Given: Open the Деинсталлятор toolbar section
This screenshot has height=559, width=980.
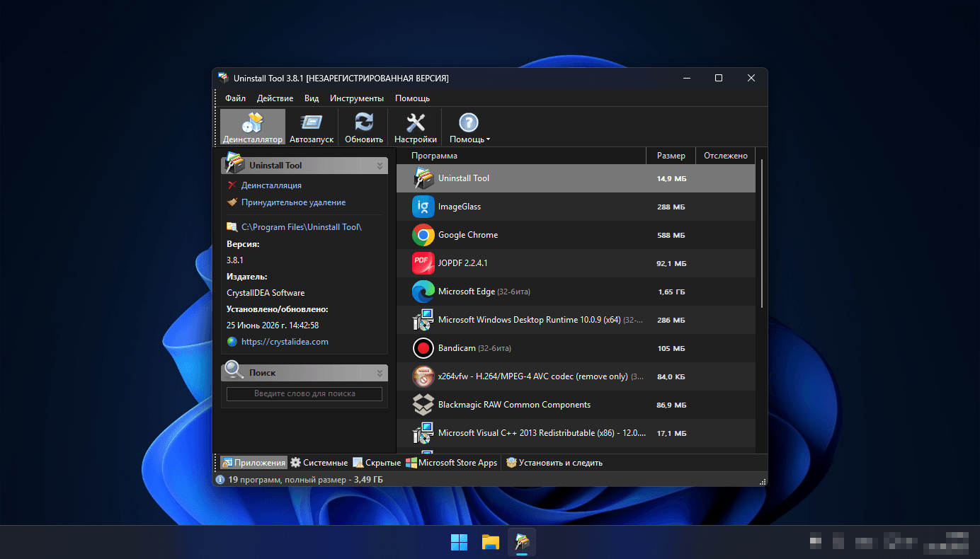Looking at the screenshot, I should coord(252,127).
